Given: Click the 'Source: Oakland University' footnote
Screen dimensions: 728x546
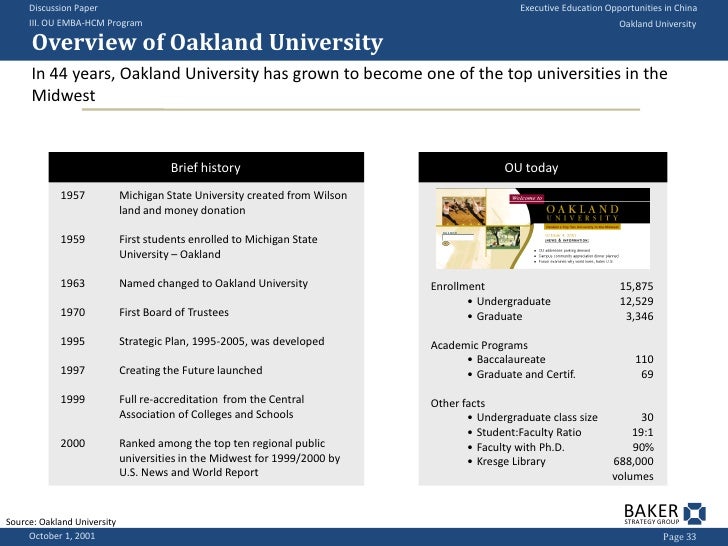Looking at the screenshot, I should 61,522.
